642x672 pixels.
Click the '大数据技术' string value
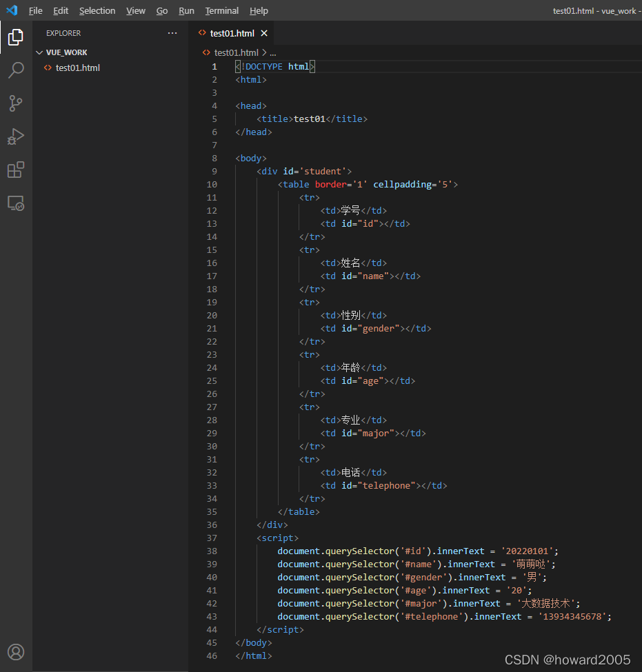tap(546, 604)
